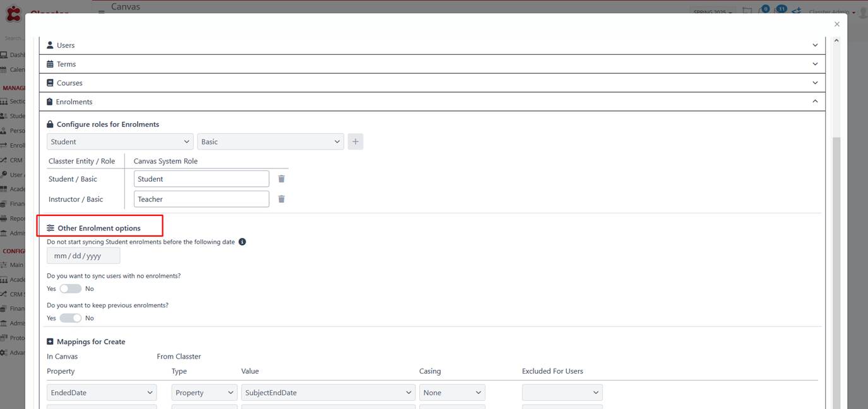This screenshot has height=409, width=868.
Task: Open the None casing dropdown
Action: click(452, 393)
